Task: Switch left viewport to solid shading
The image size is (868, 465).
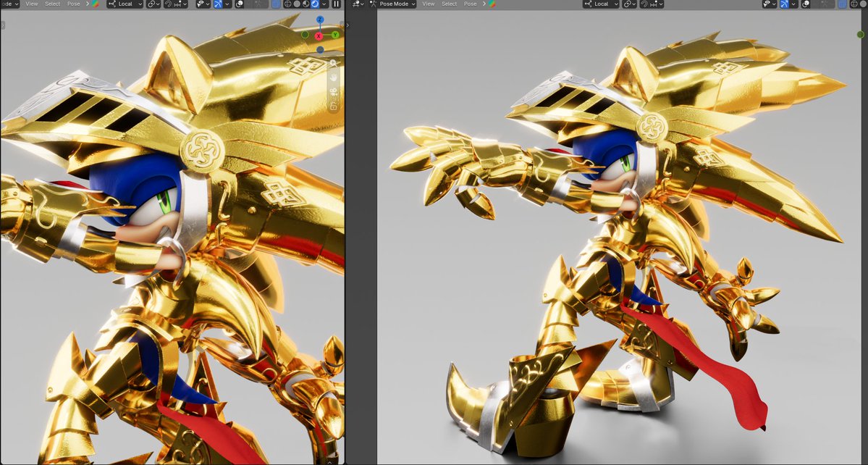Action: pyautogui.click(x=298, y=4)
